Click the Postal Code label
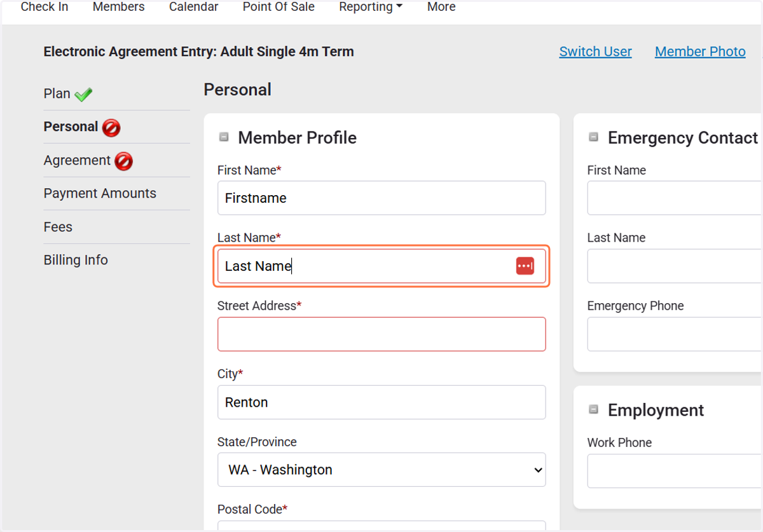 pyautogui.click(x=252, y=509)
